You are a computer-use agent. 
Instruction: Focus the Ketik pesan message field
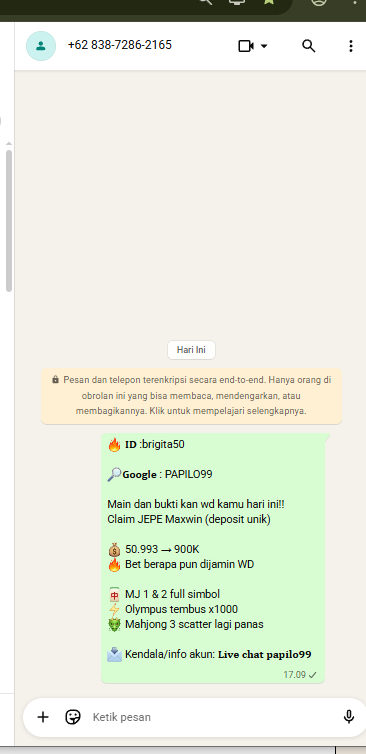point(212,717)
